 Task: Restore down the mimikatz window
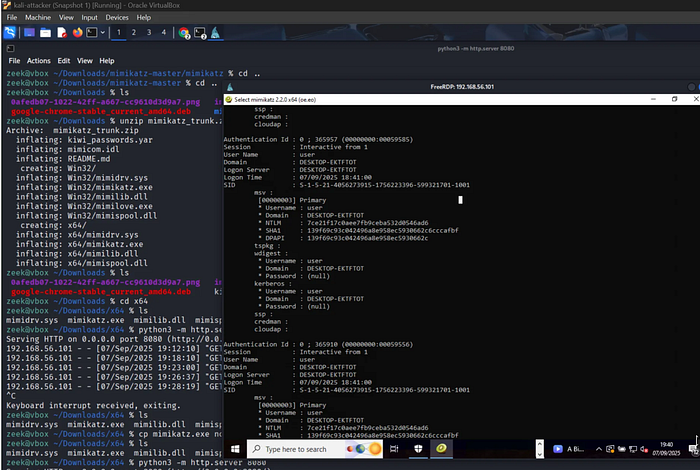[x=675, y=99]
